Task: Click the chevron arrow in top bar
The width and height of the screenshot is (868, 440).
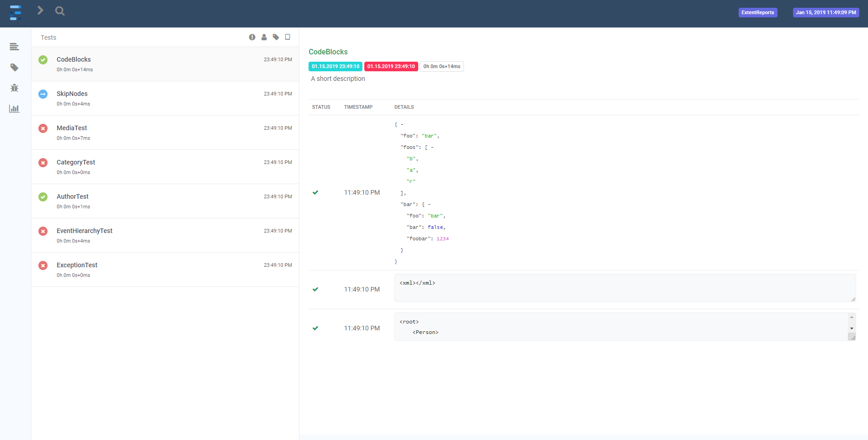Action: click(x=40, y=11)
